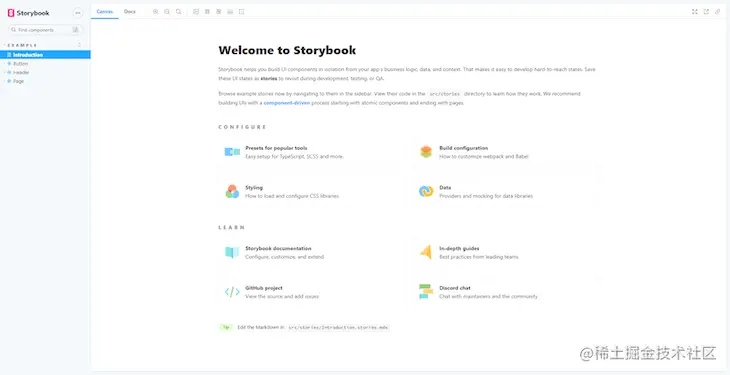Click the Presets blue plugin icon
The height and width of the screenshot is (375, 730).
(x=232, y=152)
